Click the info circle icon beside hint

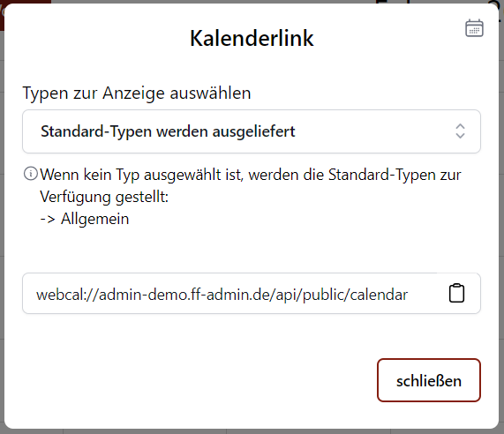(x=31, y=174)
